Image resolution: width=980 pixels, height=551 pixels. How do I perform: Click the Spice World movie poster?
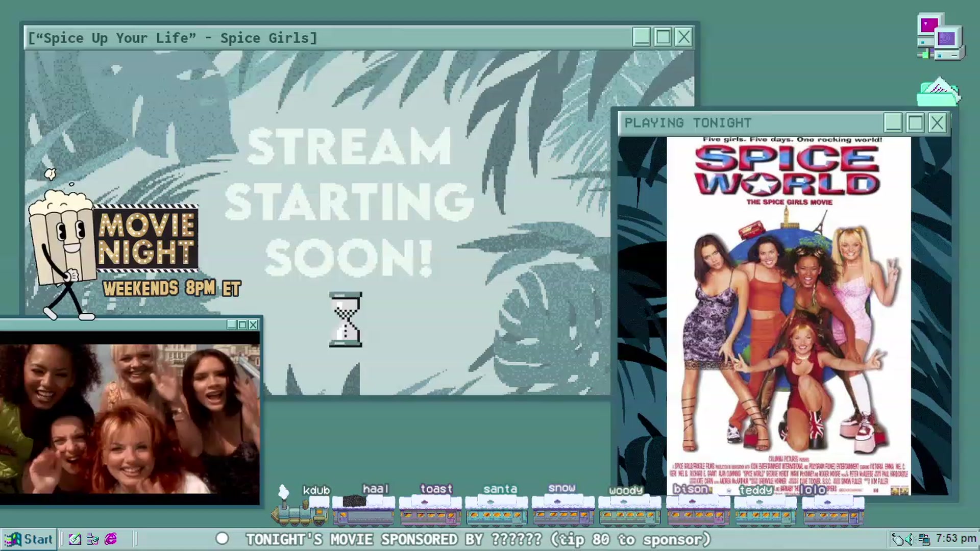[x=789, y=316]
